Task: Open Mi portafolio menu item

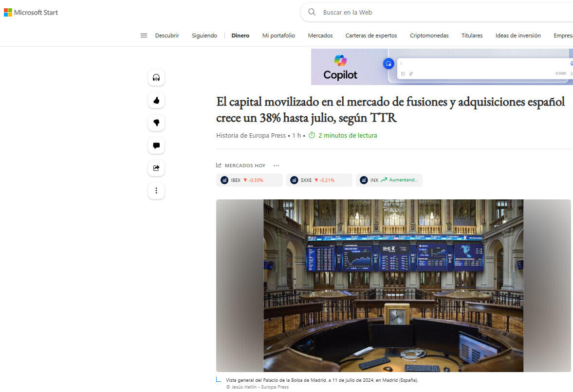Action: [x=278, y=36]
